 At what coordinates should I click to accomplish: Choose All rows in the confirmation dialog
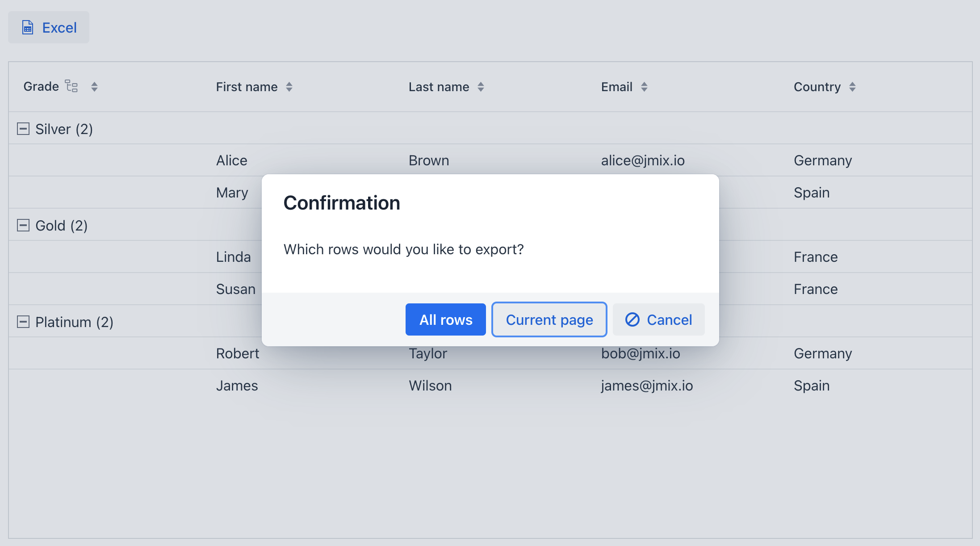click(445, 319)
